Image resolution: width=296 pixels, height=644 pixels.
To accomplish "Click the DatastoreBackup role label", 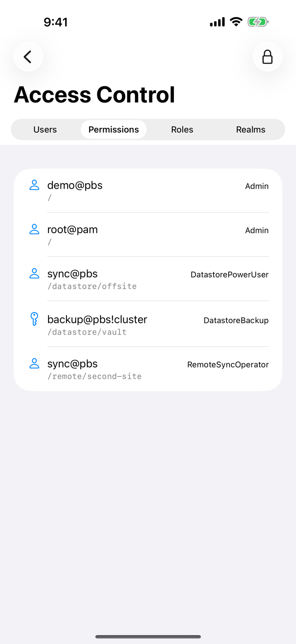I will pyautogui.click(x=236, y=320).
